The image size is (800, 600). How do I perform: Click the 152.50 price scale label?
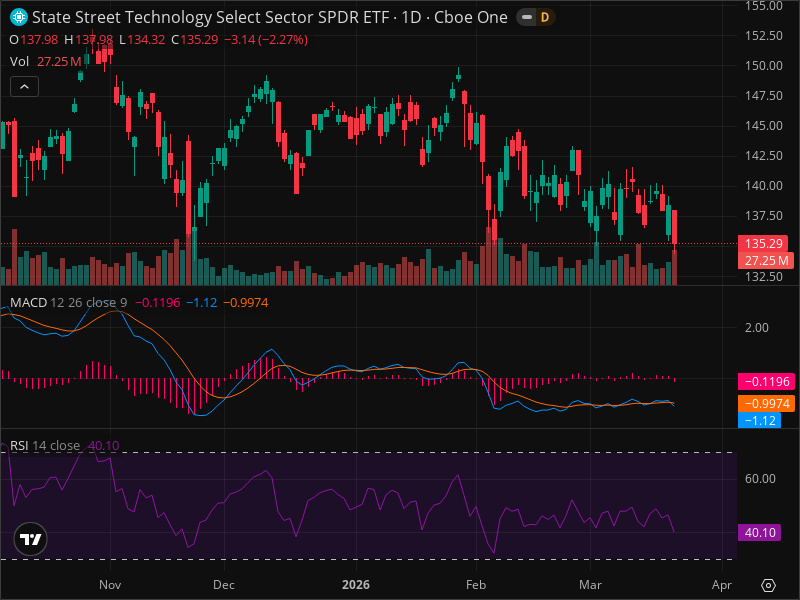[x=764, y=36]
